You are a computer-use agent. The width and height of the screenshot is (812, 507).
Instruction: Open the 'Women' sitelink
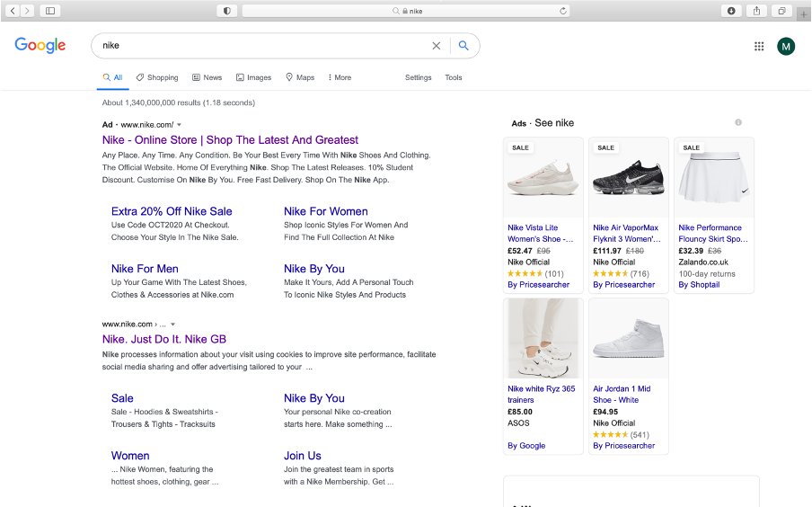[130, 456]
